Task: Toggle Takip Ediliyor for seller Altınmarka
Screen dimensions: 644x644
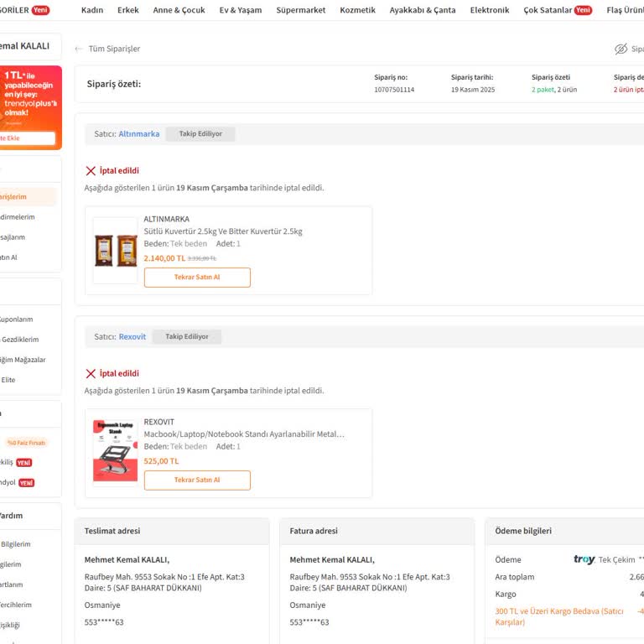Action: click(200, 134)
